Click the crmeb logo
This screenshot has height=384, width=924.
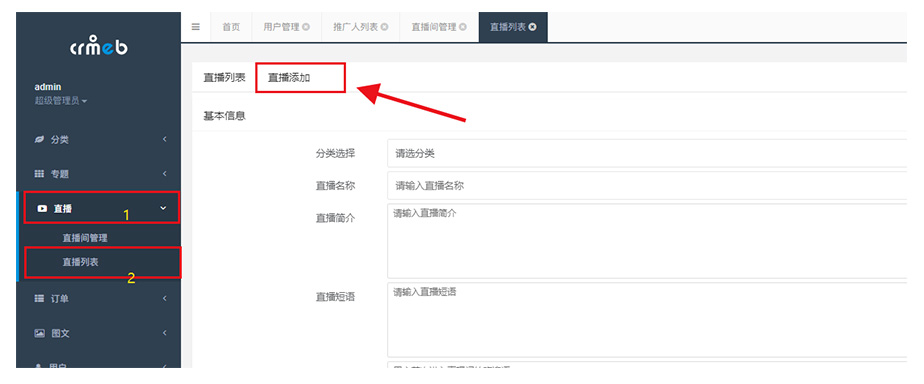click(98, 47)
